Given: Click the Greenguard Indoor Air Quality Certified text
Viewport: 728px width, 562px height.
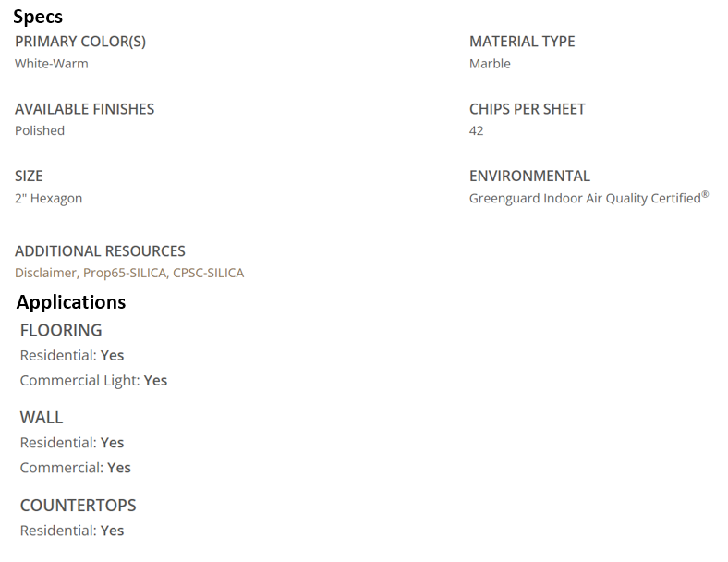Looking at the screenshot, I should pos(585,198).
